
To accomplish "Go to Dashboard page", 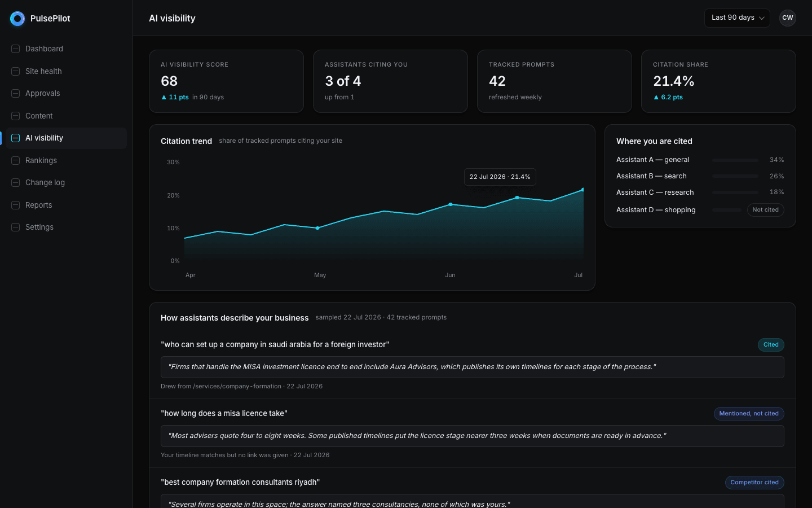I will coord(66,49).
